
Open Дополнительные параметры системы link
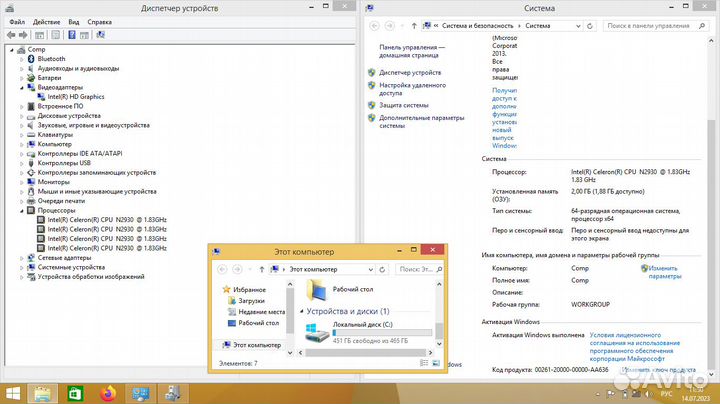tap(422, 122)
